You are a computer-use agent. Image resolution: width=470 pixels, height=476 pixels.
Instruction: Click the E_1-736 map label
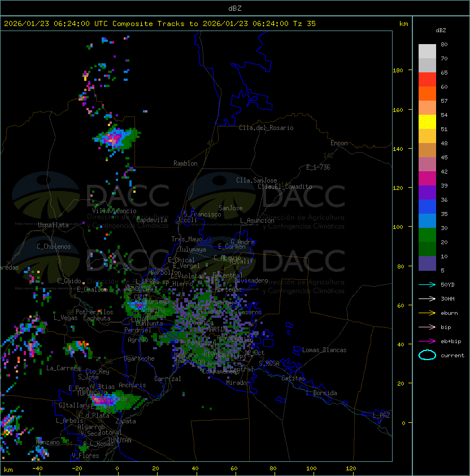tap(318, 167)
